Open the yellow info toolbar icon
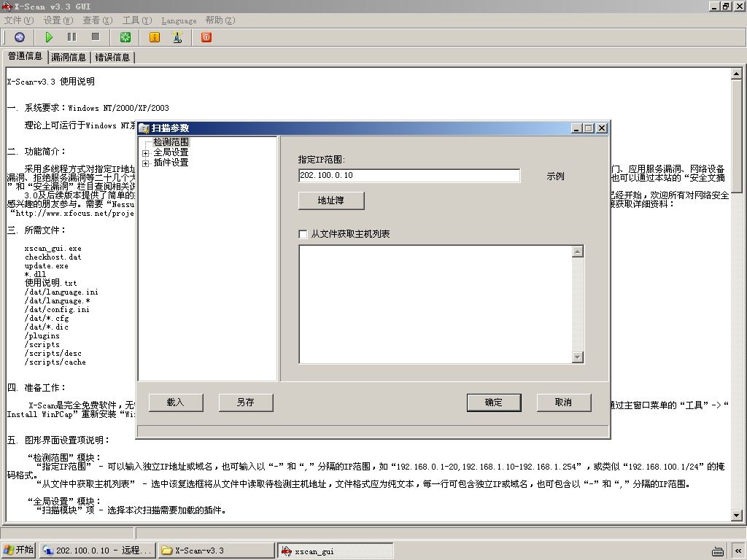The image size is (747, 560). coord(155,37)
